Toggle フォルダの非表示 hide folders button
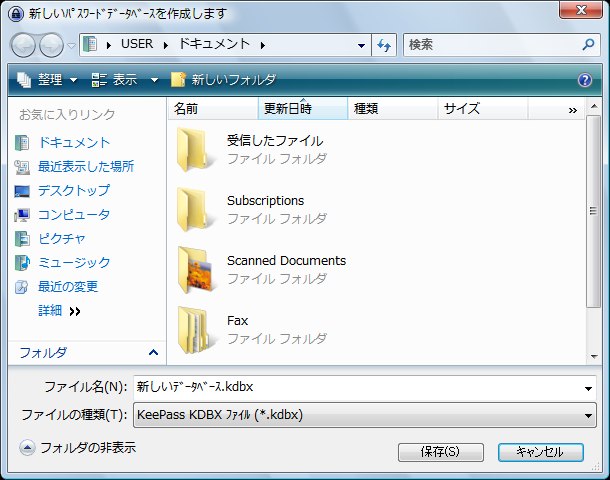This screenshot has width=610, height=480. 78,448
